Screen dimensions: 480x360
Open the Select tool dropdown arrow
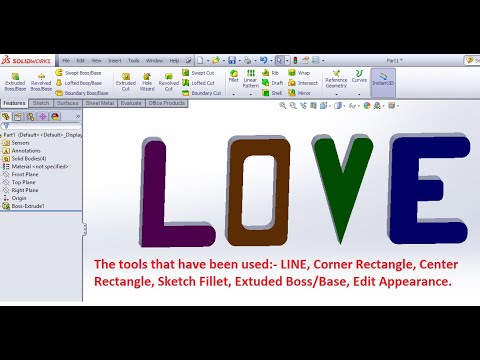pos(287,61)
